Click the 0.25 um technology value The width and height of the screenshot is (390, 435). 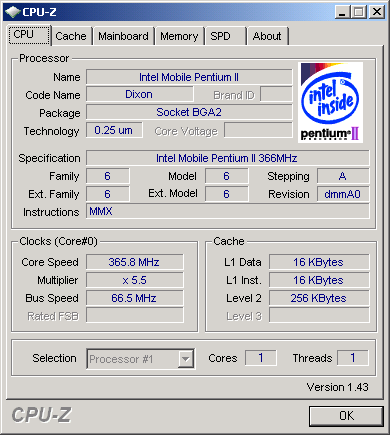tap(114, 130)
